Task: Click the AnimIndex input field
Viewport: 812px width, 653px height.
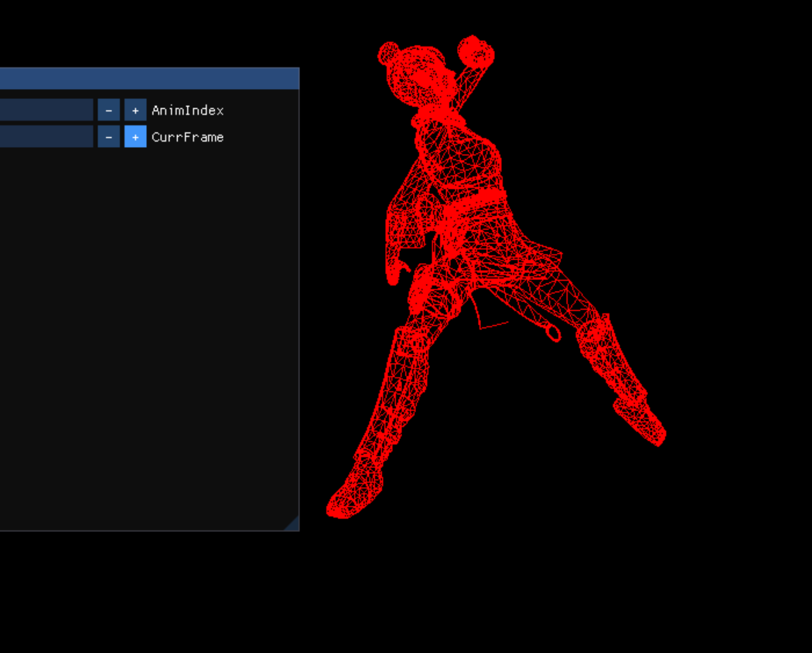Action: pos(46,110)
